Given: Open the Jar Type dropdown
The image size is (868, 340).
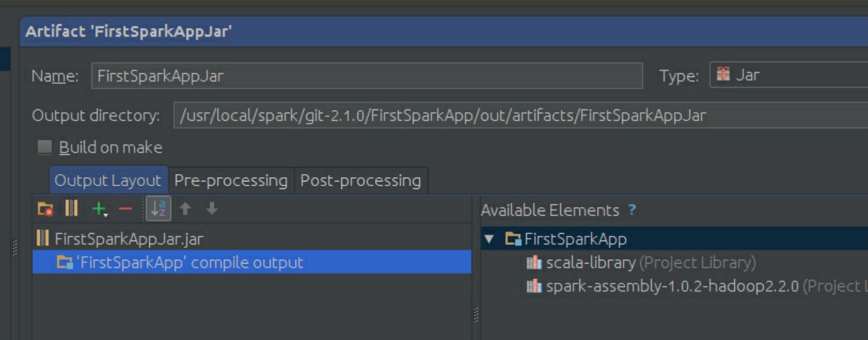Looking at the screenshot, I should [788, 75].
